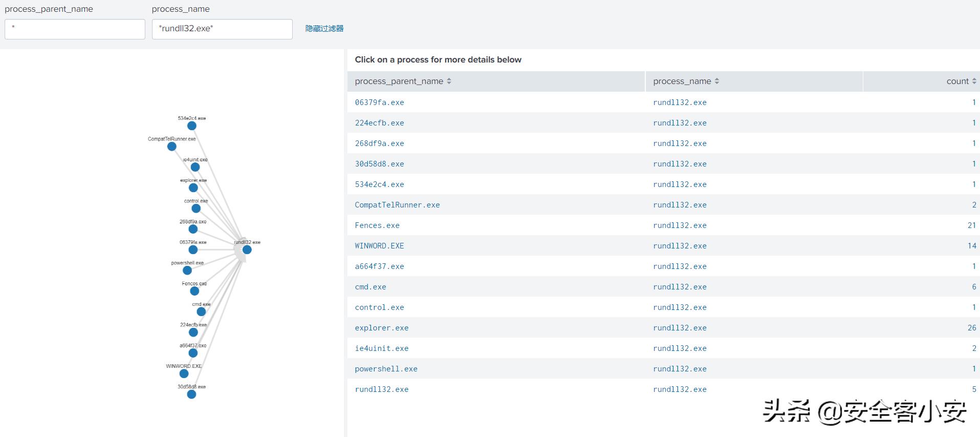Open CompatTelRunner.exe entry in the table
980x437 pixels.
pos(397,205)
